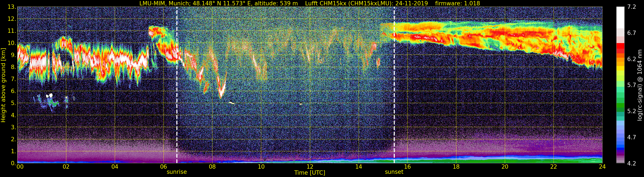This screenshot has width=644, height=177.
Task: Click the 'Time [UTC]' axis title
Action: (310, 173)
